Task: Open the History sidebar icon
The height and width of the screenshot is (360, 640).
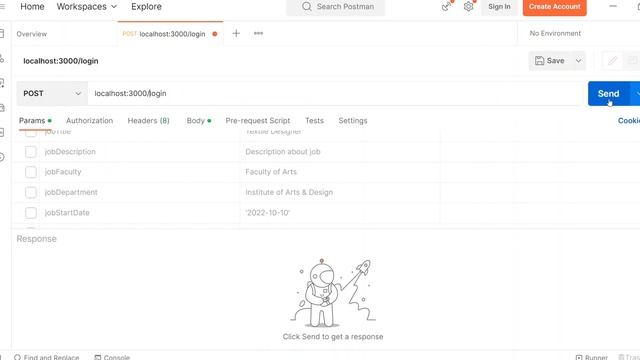Action: click(2, 157)
